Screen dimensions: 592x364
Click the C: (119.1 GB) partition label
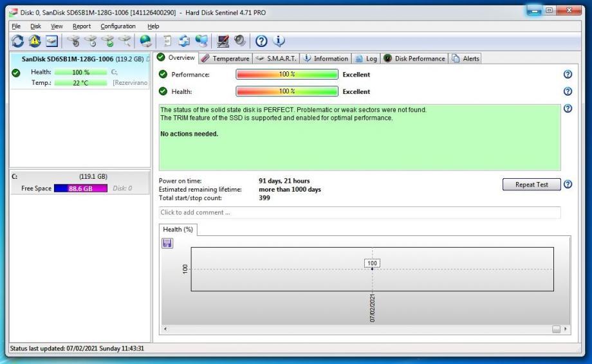coord(60,176)
